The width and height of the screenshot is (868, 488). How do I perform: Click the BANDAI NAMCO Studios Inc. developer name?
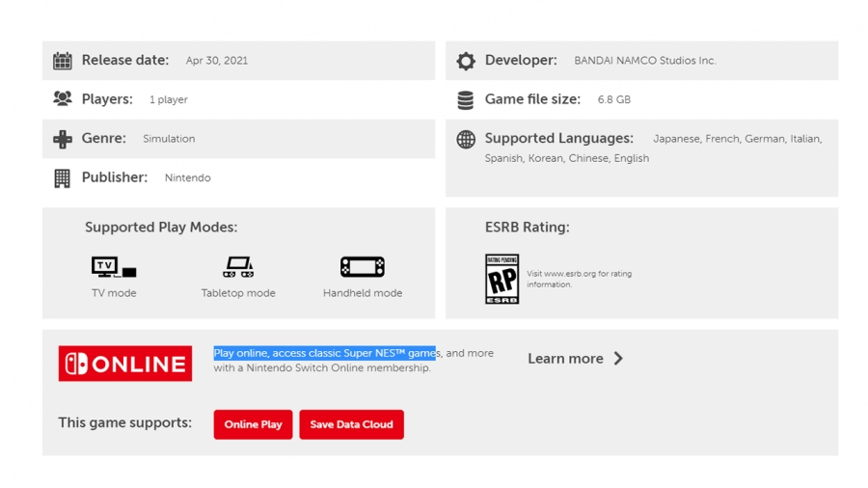(645, 61)
